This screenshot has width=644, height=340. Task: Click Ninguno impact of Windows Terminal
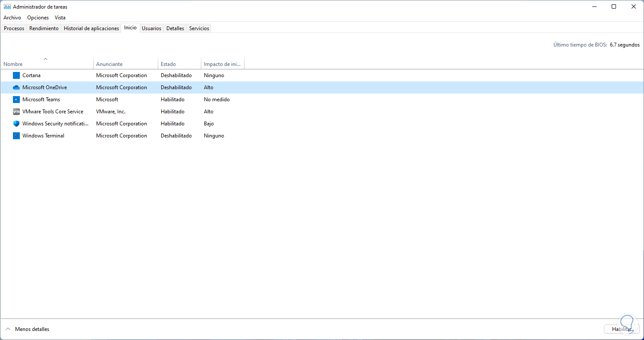coord(214,136)
